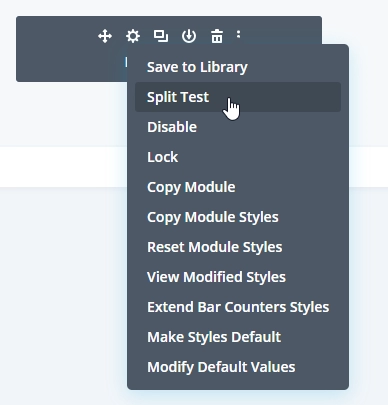Select Make Styles Default
388x405 pixels.
coord(238,337)
